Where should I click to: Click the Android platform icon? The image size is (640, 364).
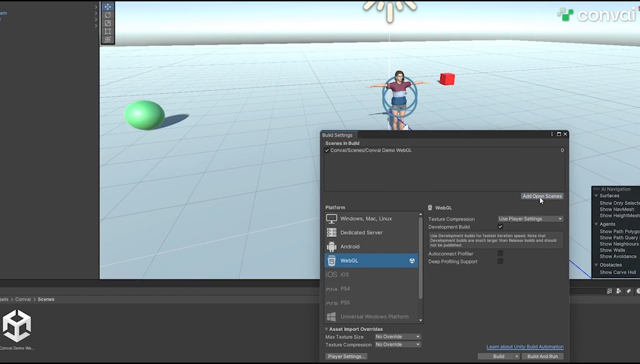pos(332,247)
